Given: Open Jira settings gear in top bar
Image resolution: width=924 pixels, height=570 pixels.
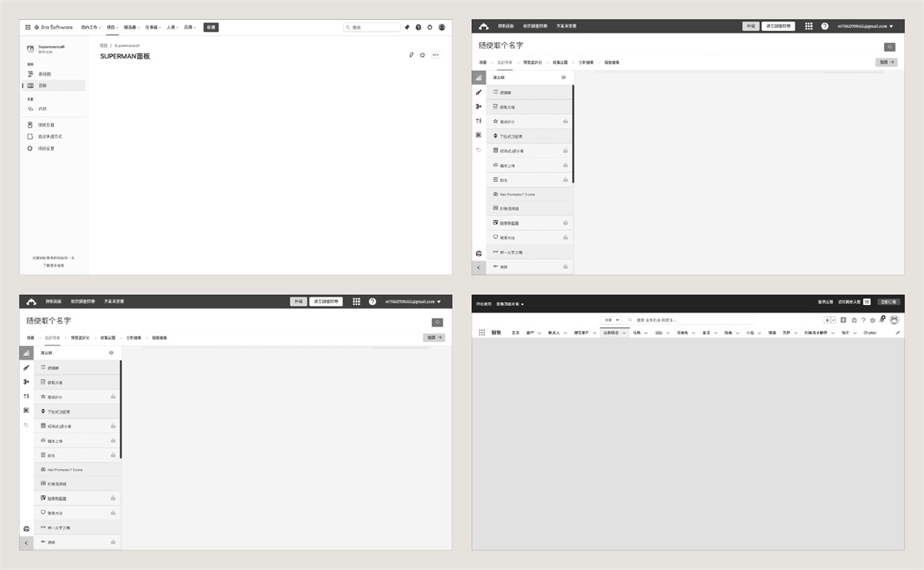Looking at the screenshot, I should pyautogui.click(x=430, y=27).
